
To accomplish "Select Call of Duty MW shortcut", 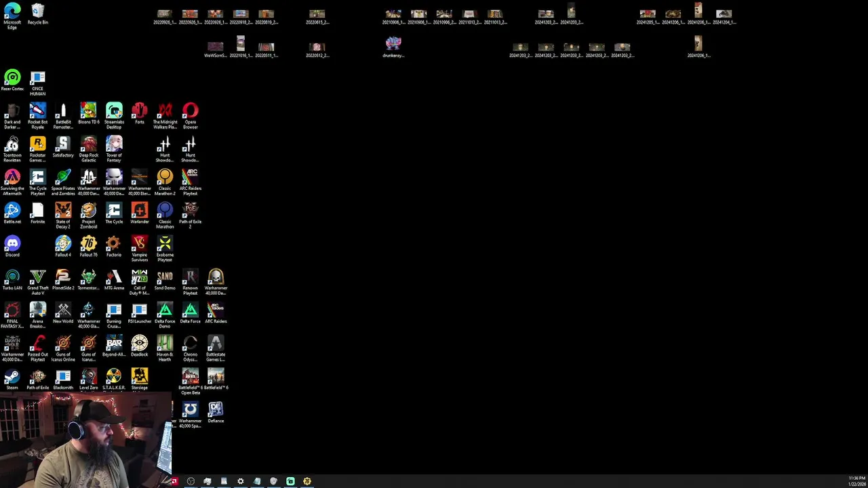I will (x=140, y=282).
